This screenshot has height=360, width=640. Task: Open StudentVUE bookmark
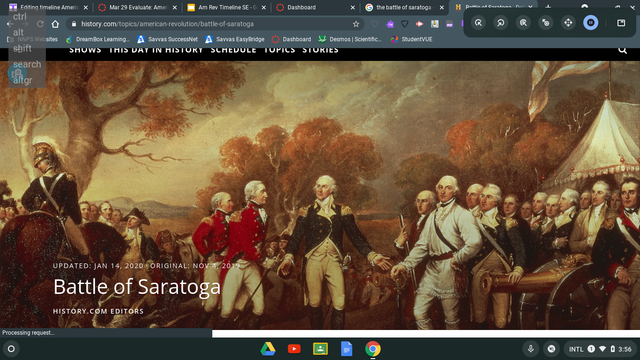tap(411, 39)
